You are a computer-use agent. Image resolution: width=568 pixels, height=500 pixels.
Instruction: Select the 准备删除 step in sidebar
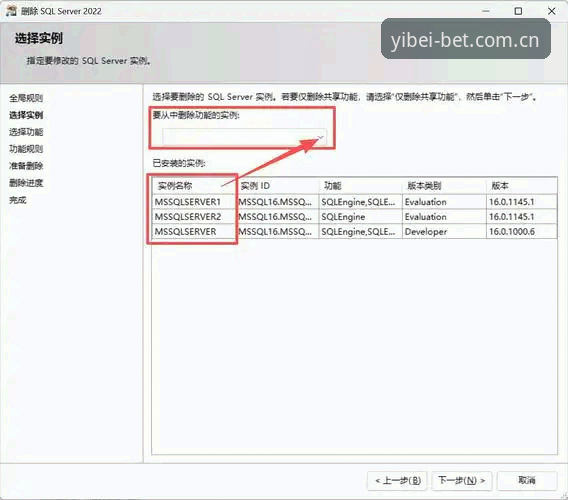(26, 166)
